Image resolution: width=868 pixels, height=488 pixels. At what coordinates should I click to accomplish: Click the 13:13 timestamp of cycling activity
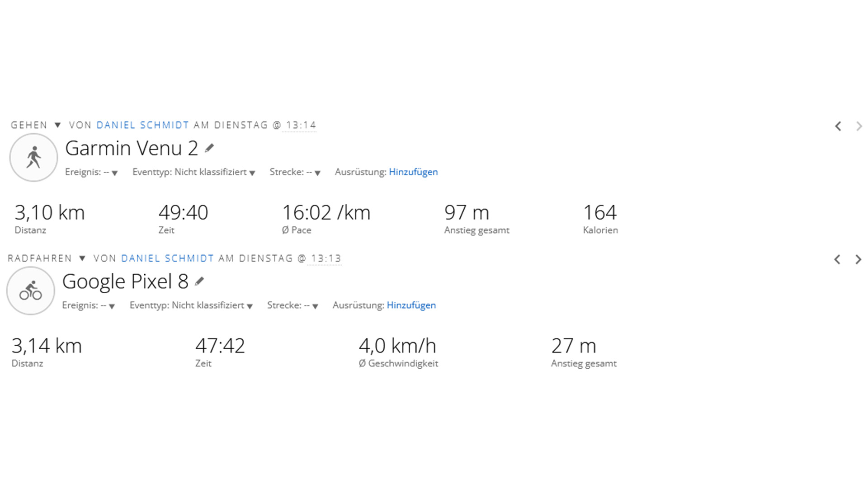(x=325, y=258)
